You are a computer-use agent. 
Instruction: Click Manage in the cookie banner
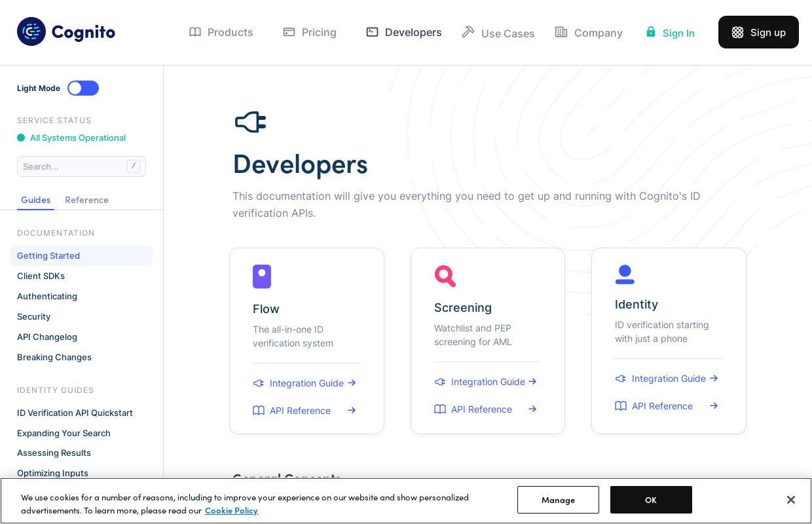558,500
